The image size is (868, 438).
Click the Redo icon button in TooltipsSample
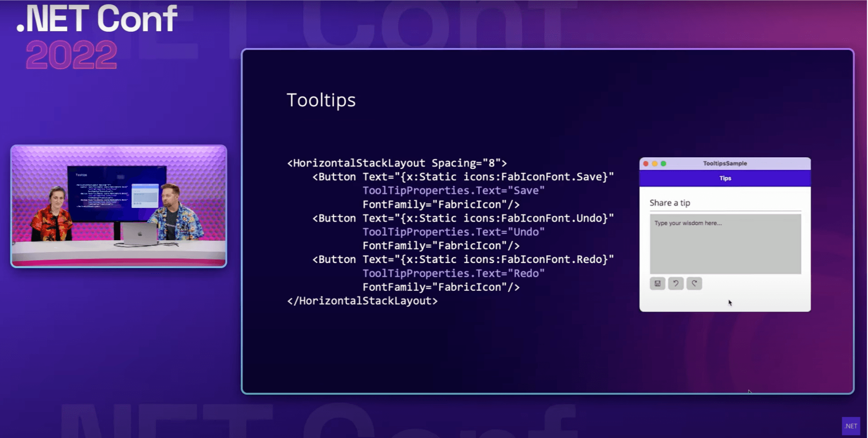(x=694, y=283)
